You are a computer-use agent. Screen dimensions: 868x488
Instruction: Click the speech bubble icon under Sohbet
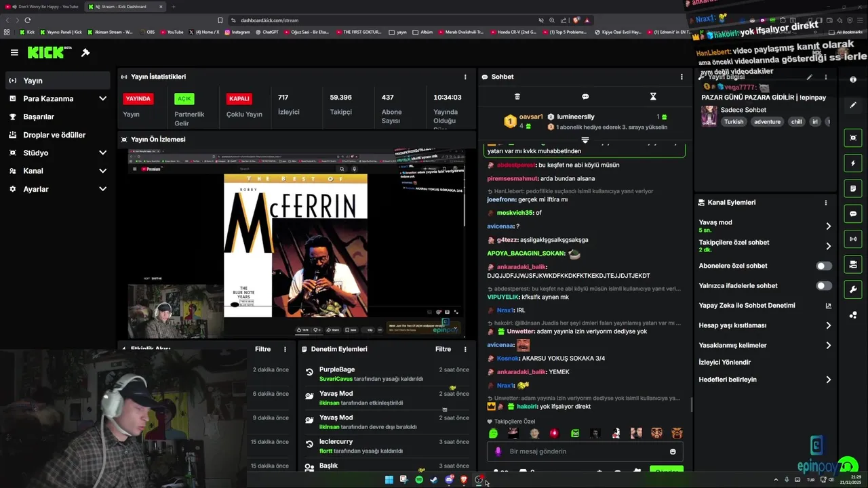tap(585, 97)
